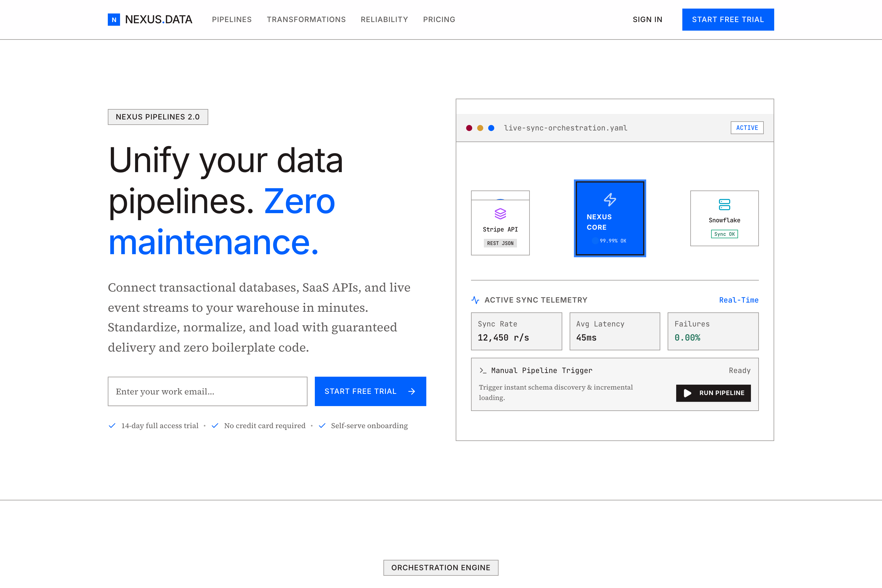Screen dimensions: 882x588
Task: Click the Sign In link
Action: (x=648, y=20)
